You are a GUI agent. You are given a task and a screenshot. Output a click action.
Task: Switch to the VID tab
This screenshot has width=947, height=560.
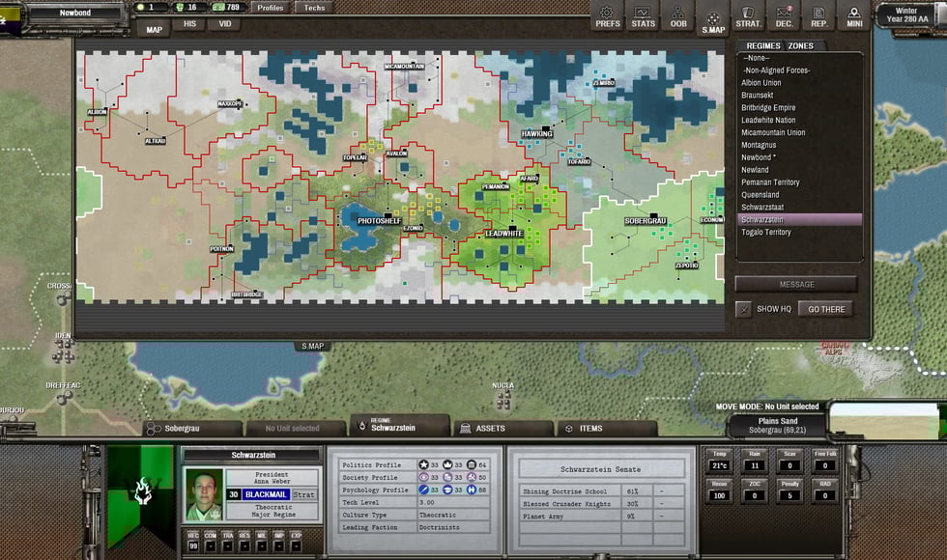(x=225, y=24)
